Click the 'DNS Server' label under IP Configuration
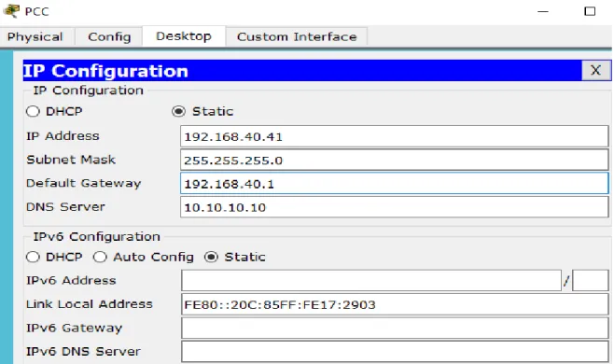614x364 pixels. click(x=65, y=206)
